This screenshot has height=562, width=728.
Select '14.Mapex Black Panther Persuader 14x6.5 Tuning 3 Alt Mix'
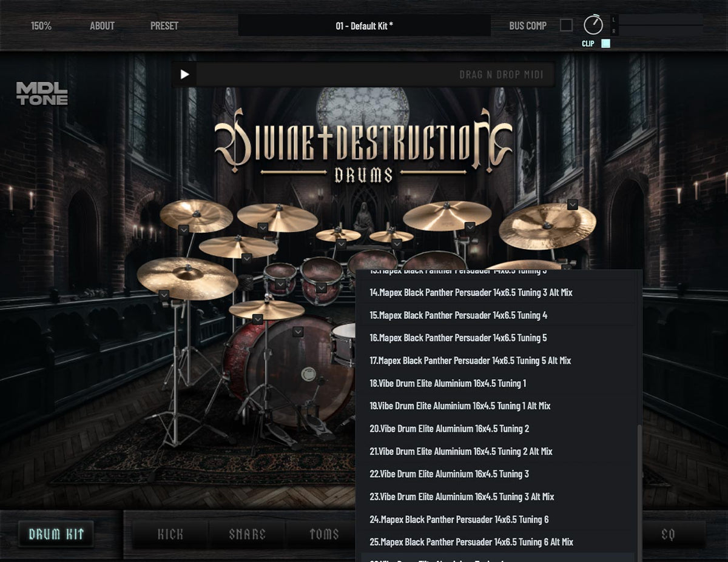click(x=497, y=292)
